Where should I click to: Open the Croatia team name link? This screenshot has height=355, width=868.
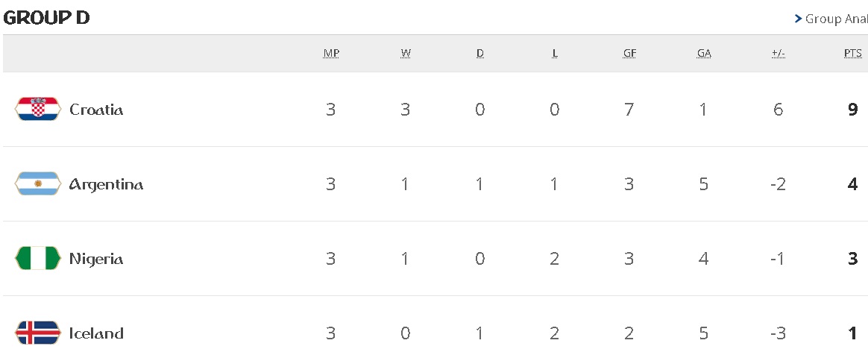click(x=96, y=110)
